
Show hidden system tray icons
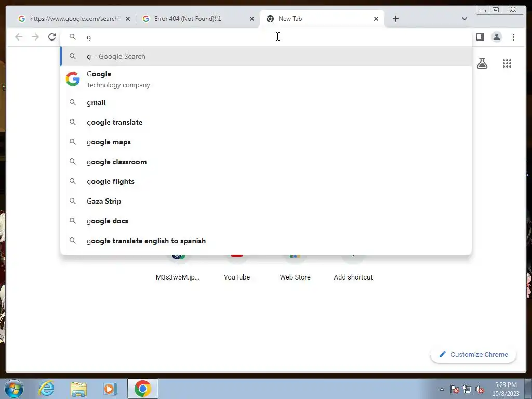(442, 389)
